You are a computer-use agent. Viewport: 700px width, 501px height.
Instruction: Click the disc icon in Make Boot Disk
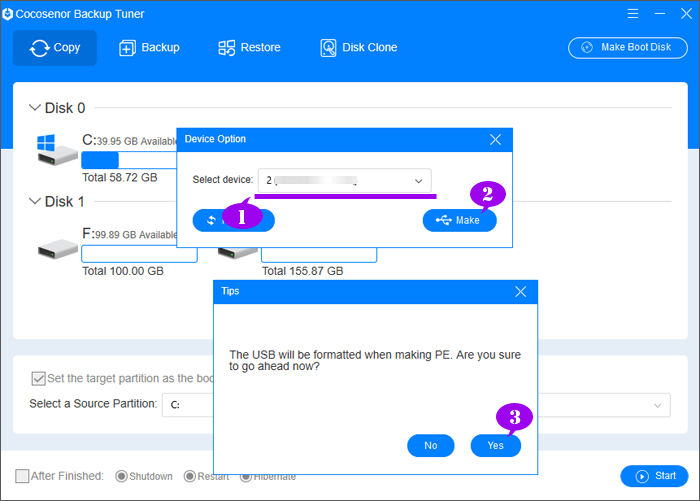[x=587, y=47]
